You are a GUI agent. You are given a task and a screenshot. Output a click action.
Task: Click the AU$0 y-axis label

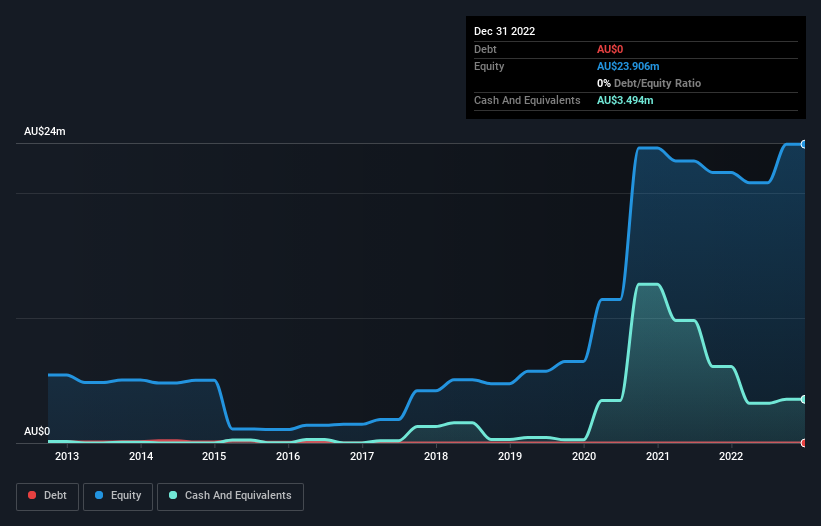(37, 431)
